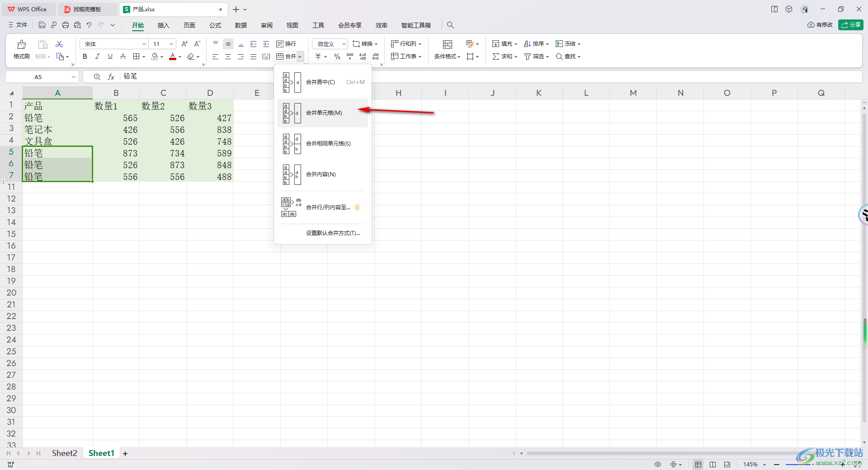Click the search magnifier icon in ribbon tab bar
This screenshot has height=470, width=868.
[x=450, y=25]
